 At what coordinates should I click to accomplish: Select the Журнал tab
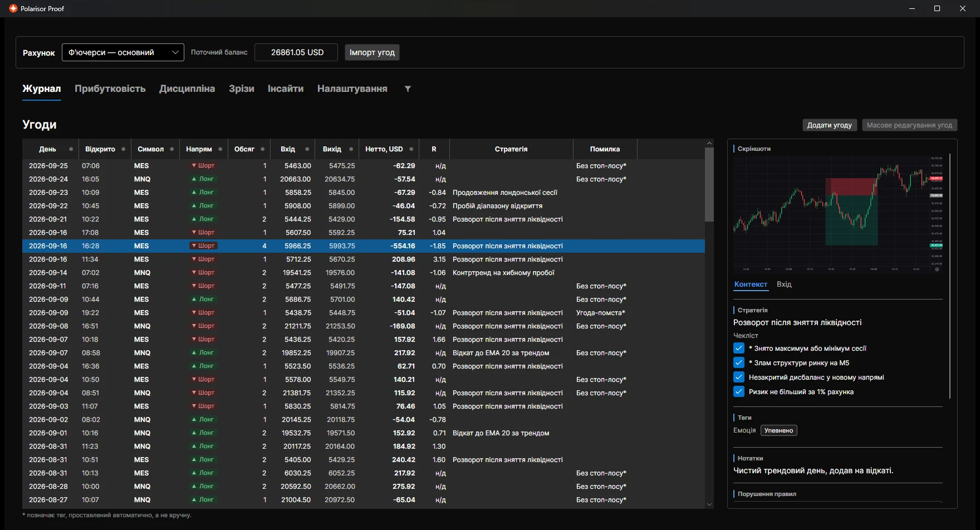[42, 89]
